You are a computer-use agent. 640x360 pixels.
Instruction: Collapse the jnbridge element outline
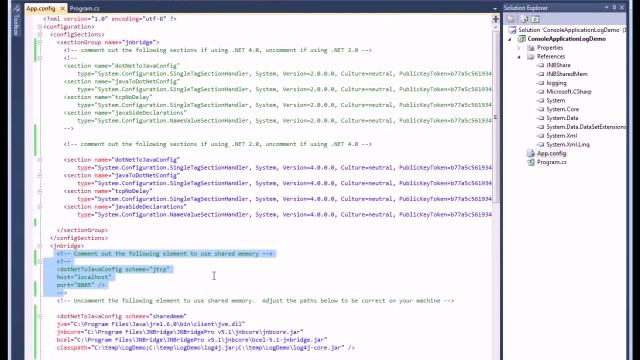[x=40, y=246]
